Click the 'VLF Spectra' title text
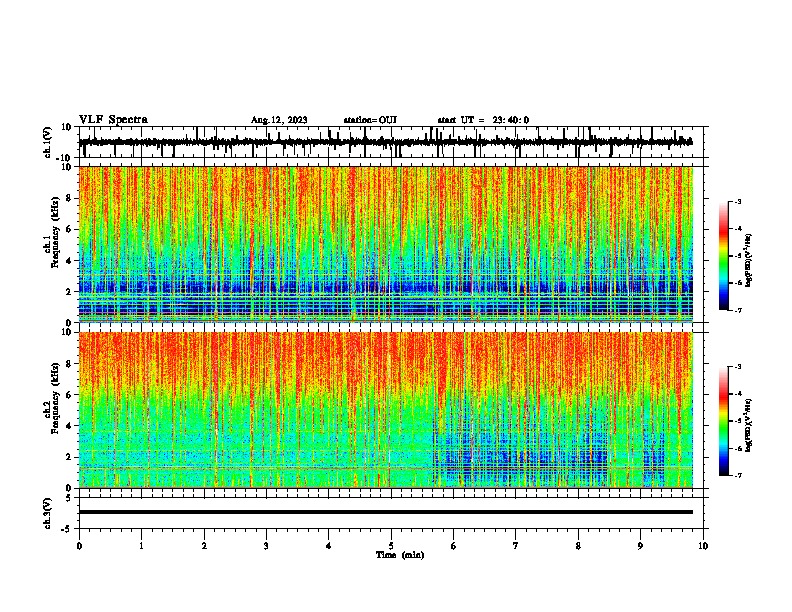 point(113,120)
